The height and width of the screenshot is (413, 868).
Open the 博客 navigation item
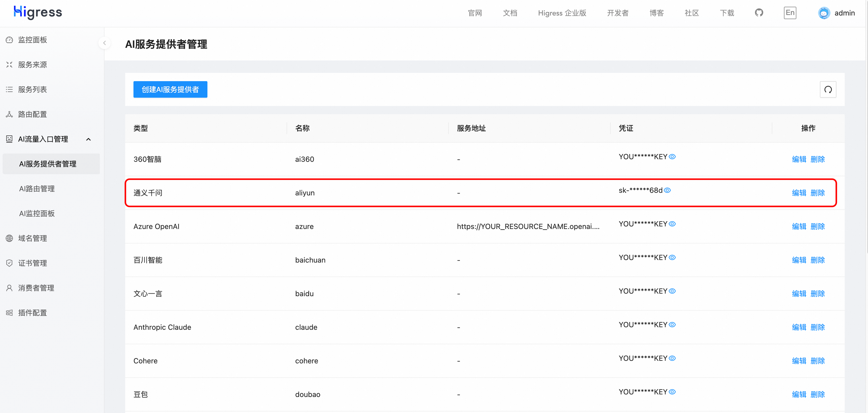click(656, 13)
